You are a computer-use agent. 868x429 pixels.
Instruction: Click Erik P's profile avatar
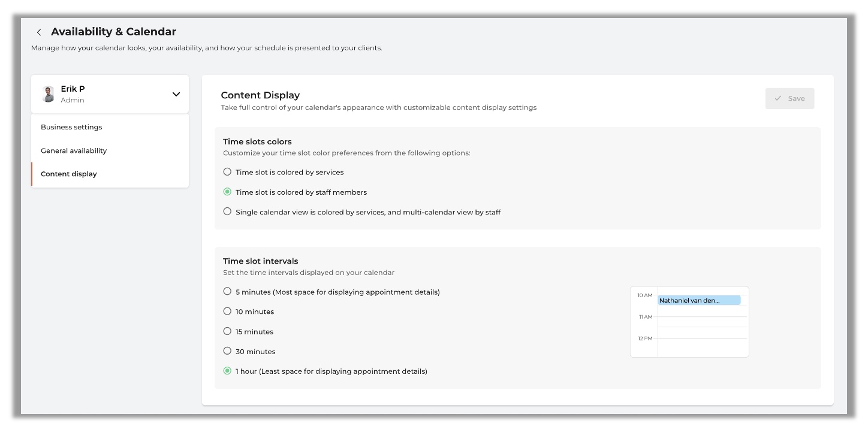tap(49, 94)
